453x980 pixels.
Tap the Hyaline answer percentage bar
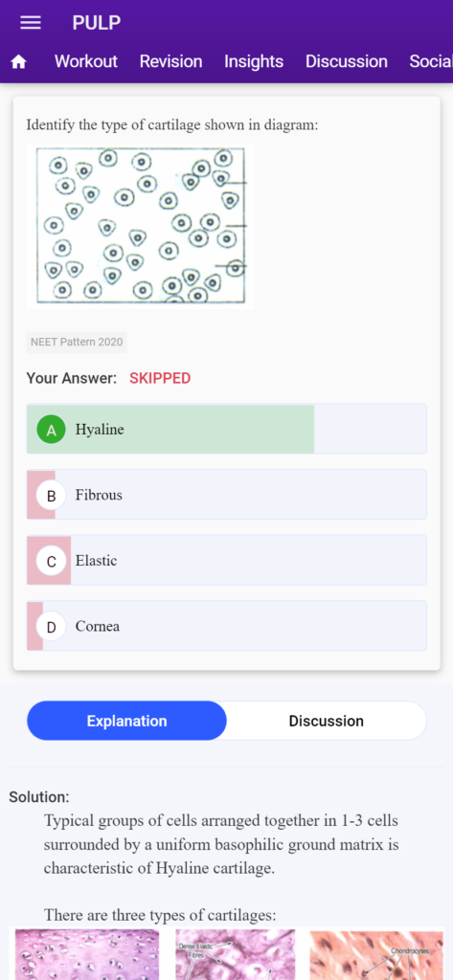(x=170, y=430)
